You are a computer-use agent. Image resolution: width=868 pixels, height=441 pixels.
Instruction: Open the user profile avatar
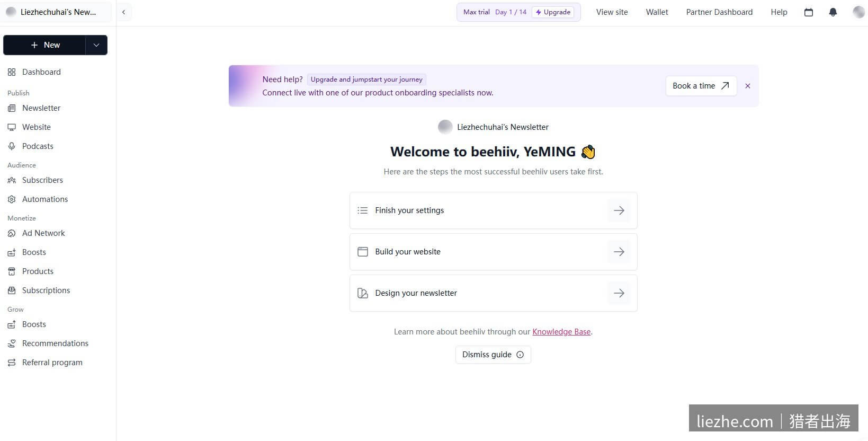859,12
